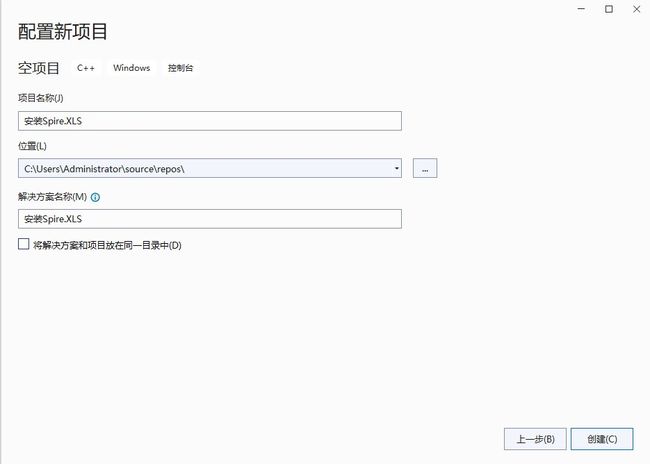Viewport: 650px width, 464px height.
Task: Click the 项目名称(J) label
Action: [x=41, y=98]
